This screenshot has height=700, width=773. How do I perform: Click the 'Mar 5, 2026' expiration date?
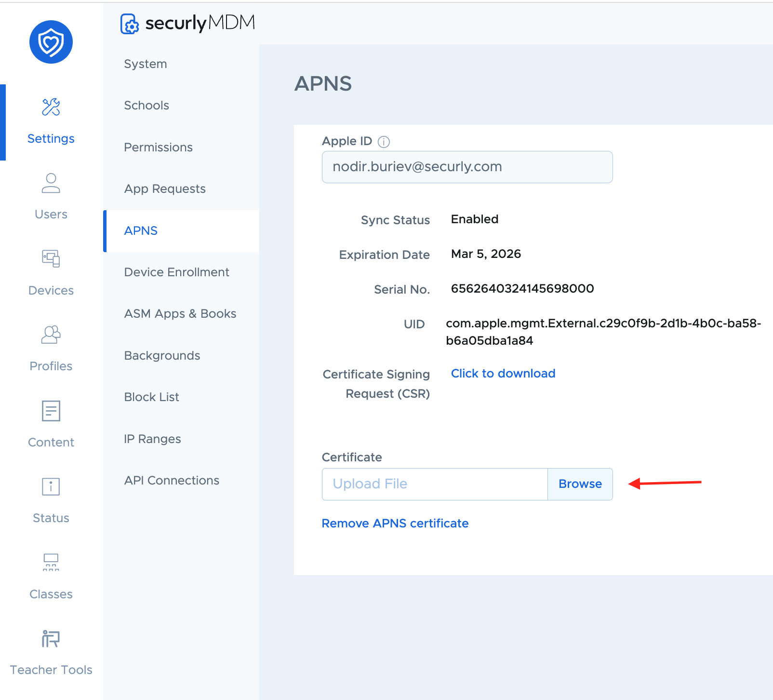486,254
